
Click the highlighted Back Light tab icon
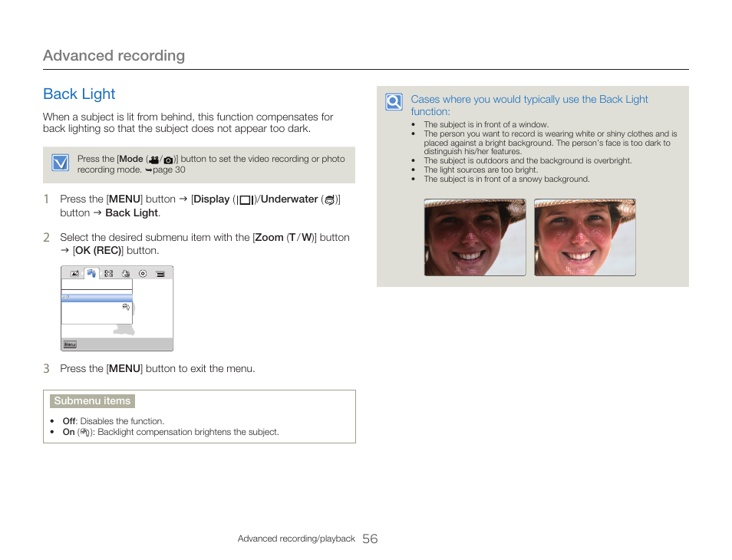point(91,273)
